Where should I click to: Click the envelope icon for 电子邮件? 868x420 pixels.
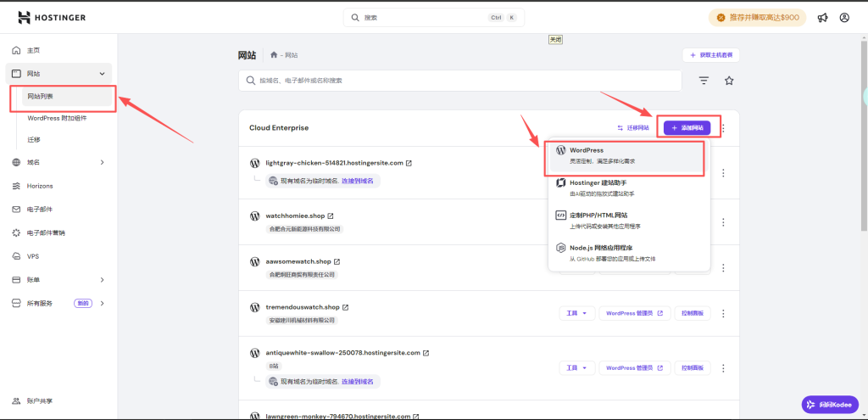tap(17, 210)
